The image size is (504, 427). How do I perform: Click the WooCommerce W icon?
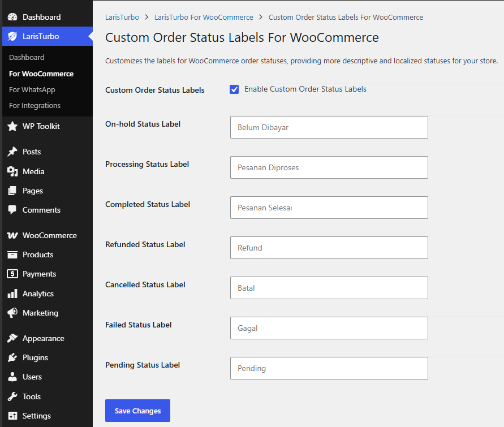click(x=12, y=235)
